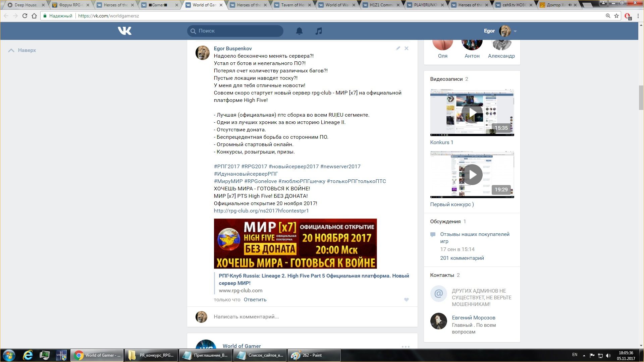Open Евгений Морозов's contact profile
Viewport: 644px width, 362px height.
coord(473,318)
